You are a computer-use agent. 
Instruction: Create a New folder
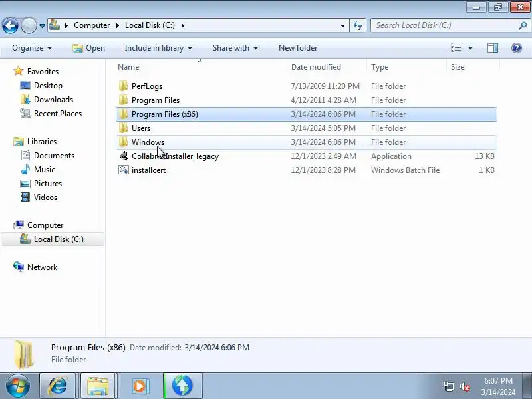click(x=298, y=48)
